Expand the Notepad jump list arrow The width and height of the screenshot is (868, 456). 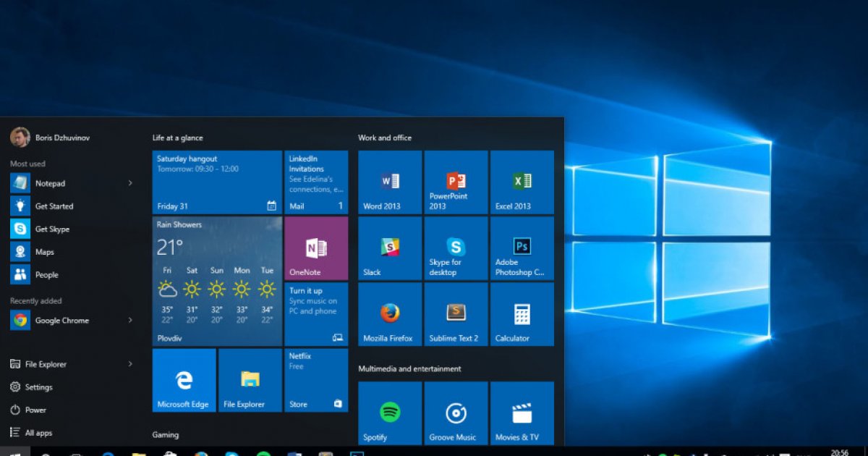[x=130, y=183]
